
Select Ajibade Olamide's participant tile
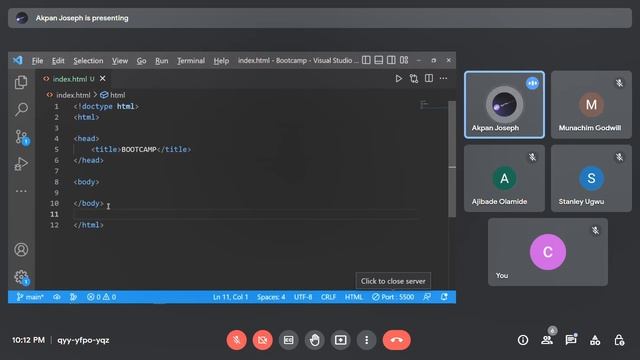click(x=504, y=178)
